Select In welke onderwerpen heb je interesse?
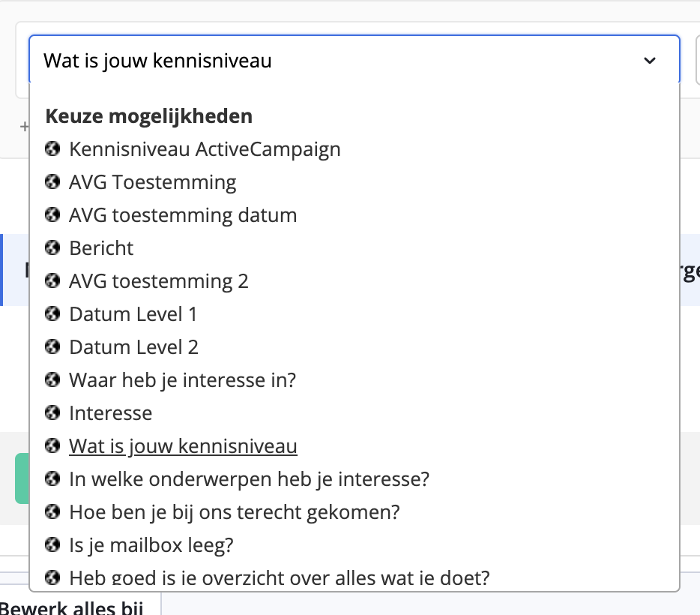The image size is (700, 615). 248,478
